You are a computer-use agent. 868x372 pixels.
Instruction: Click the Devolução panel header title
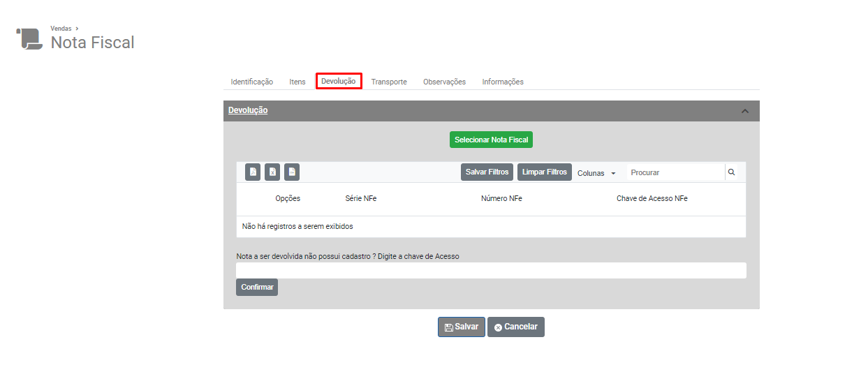pyautogui.click(x=248, y=110)
